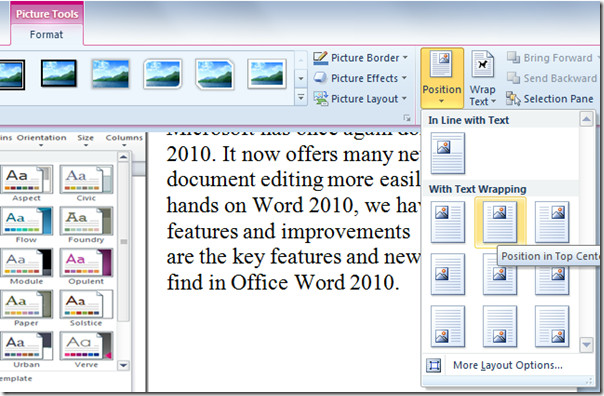Click the More Layout Options icon

pos(434,365)
